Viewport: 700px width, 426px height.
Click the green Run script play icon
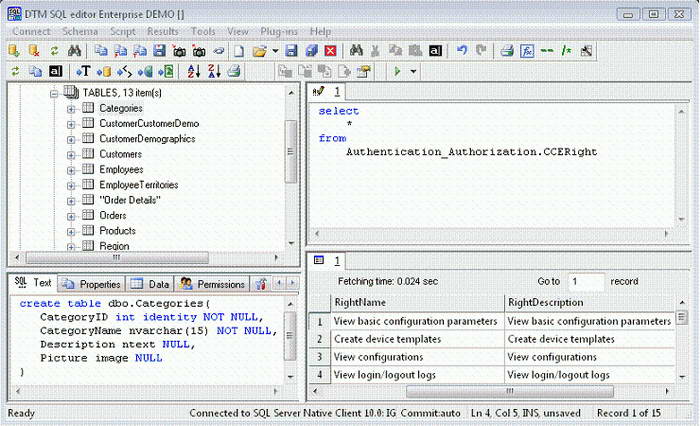point(398,71)
